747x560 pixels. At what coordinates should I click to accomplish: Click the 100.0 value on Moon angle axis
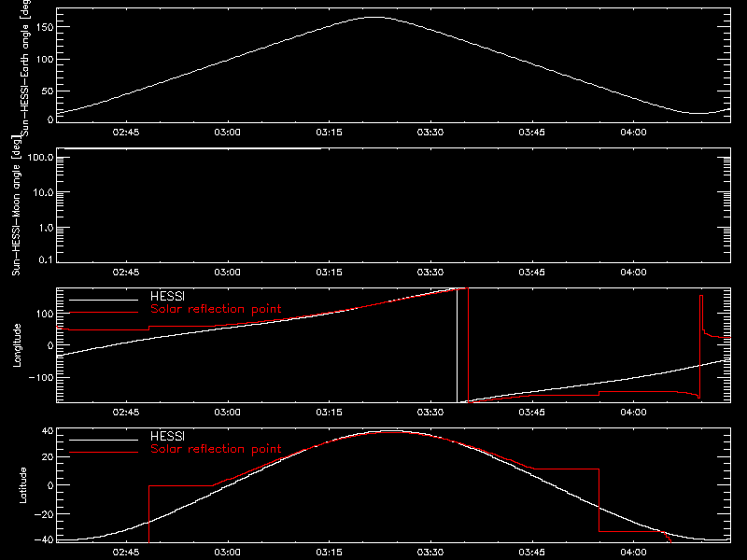click(40, 157)
